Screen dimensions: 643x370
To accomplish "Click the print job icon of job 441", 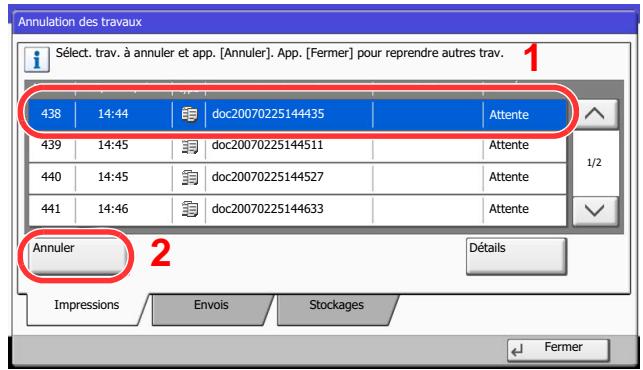I will 189,209.
